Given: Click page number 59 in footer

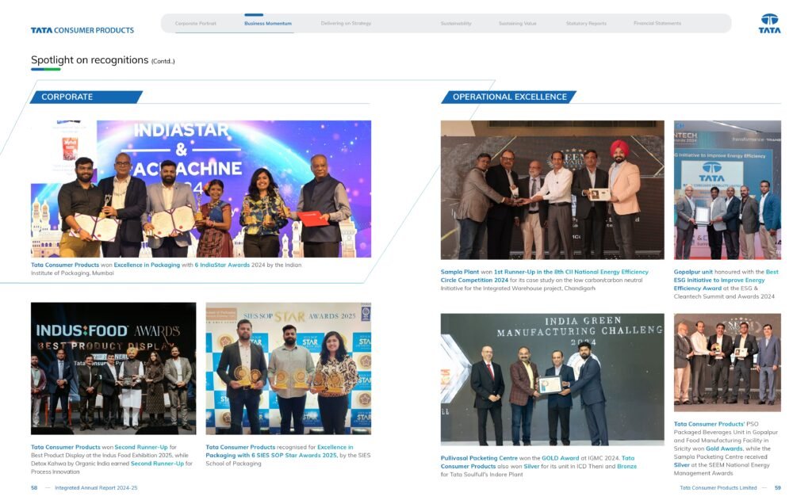Looking at the screenshot, I should 778,488.
